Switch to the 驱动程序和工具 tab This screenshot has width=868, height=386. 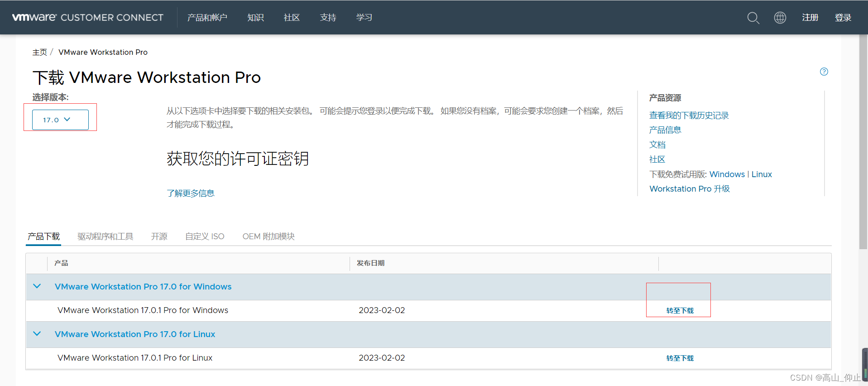pos(105,236)
